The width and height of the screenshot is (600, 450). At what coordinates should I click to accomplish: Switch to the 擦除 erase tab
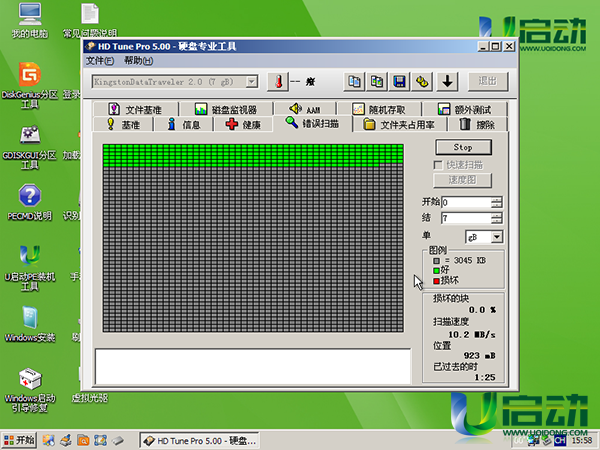pos(478,124)
